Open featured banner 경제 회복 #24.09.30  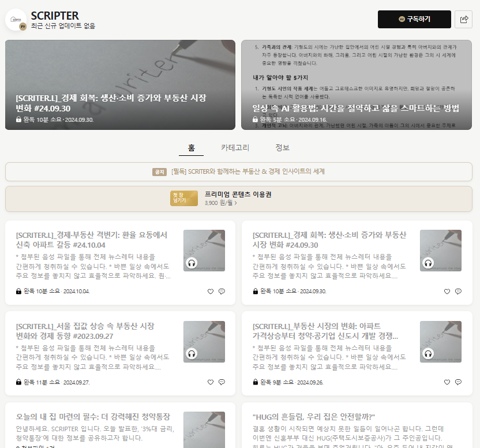pos(121,85)
